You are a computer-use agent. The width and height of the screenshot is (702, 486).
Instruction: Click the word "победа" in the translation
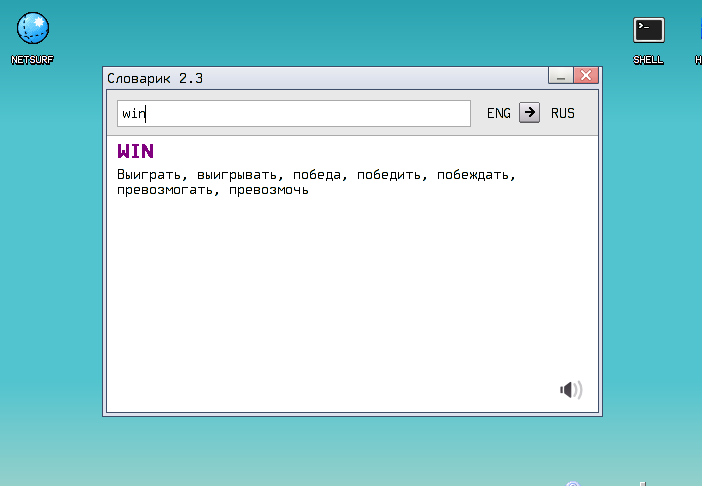point(317,175)
